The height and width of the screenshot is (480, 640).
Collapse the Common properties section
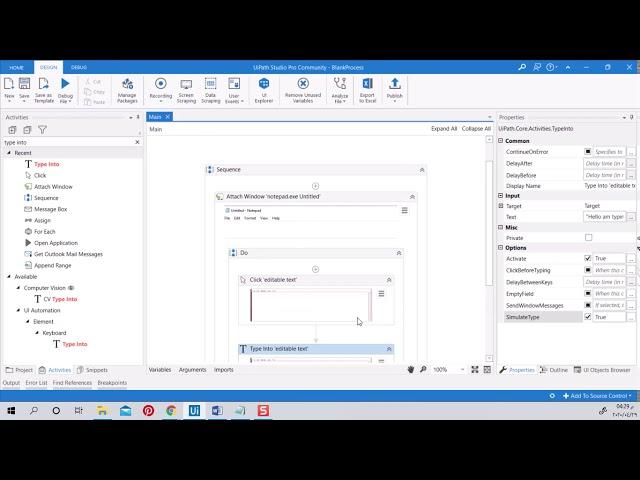[x=501, y=140]
